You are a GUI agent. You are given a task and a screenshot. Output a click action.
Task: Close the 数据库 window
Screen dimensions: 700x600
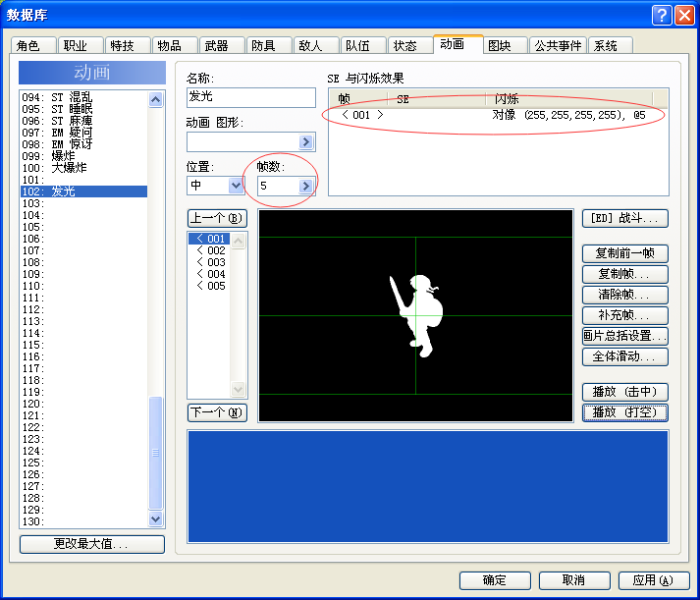(x=684, y=15)
